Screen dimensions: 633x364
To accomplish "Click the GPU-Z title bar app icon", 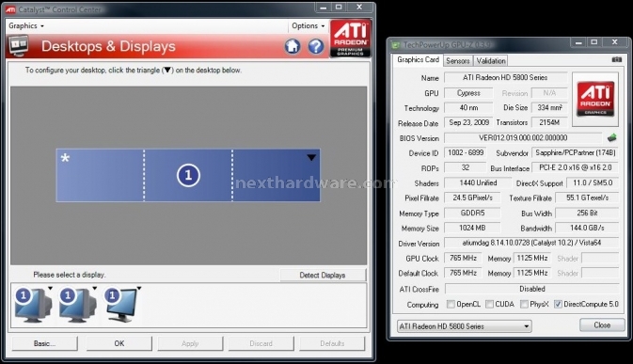I will (395, 45).
